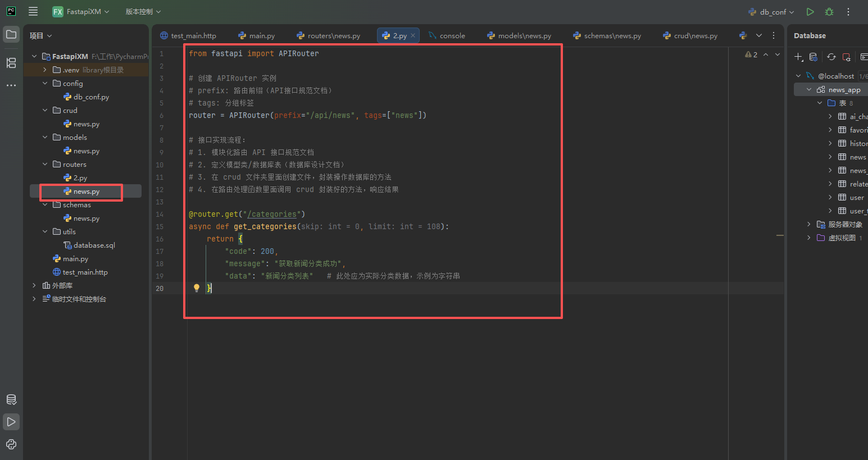Switch to test_main.http tab
Viewport: 868px width, 460px height.
pos(188,35)
